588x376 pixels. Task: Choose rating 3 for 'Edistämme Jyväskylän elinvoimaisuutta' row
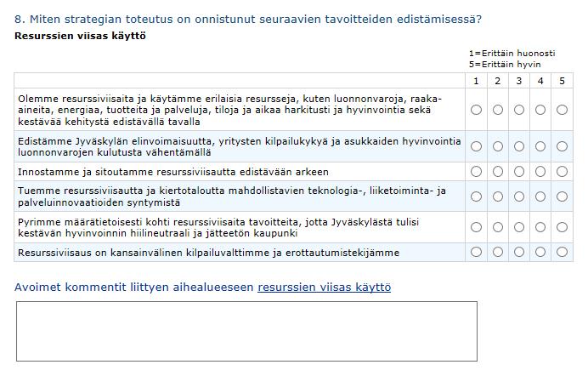pyautogui.click(x=519, y=146)
